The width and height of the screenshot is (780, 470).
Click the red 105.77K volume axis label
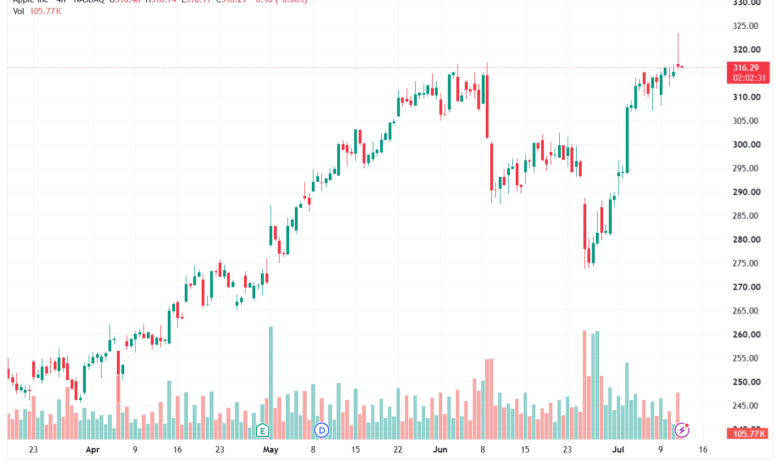(748, 434)
